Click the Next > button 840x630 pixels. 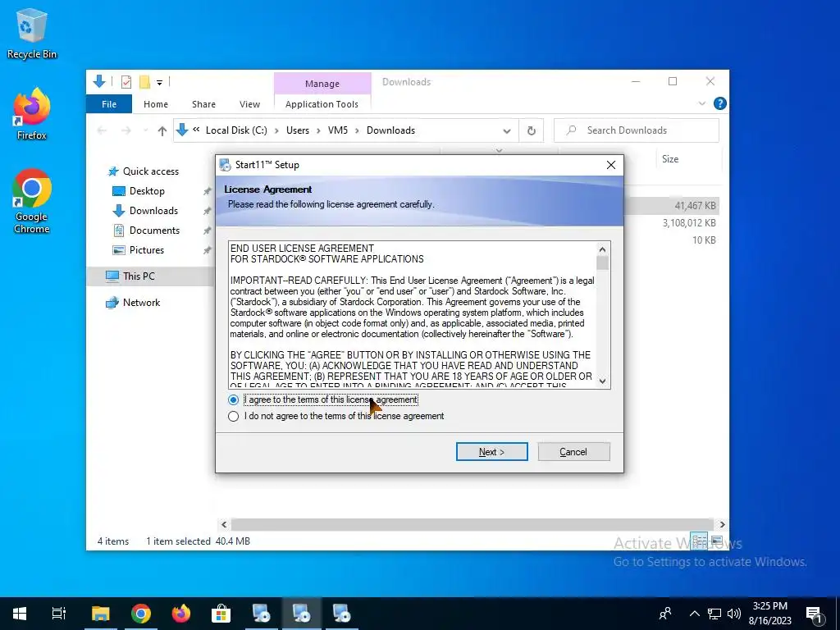491,452
